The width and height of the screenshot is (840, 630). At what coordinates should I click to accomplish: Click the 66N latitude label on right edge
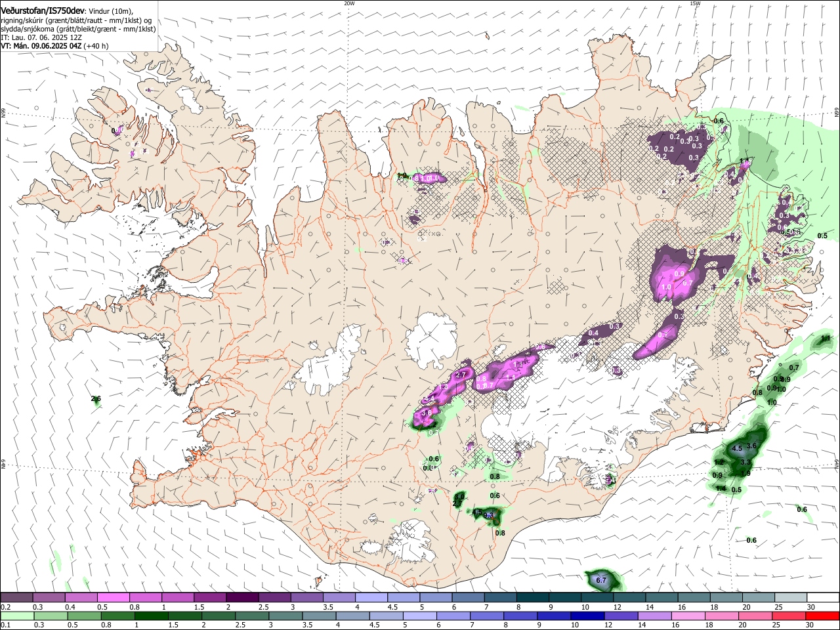coord(837,112)
